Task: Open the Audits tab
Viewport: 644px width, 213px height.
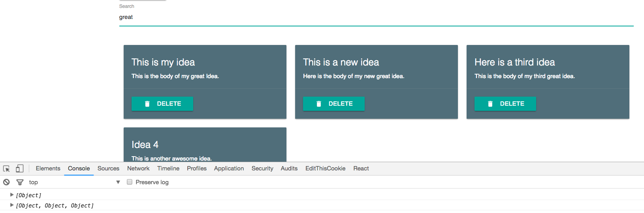Action: point(289,168)
